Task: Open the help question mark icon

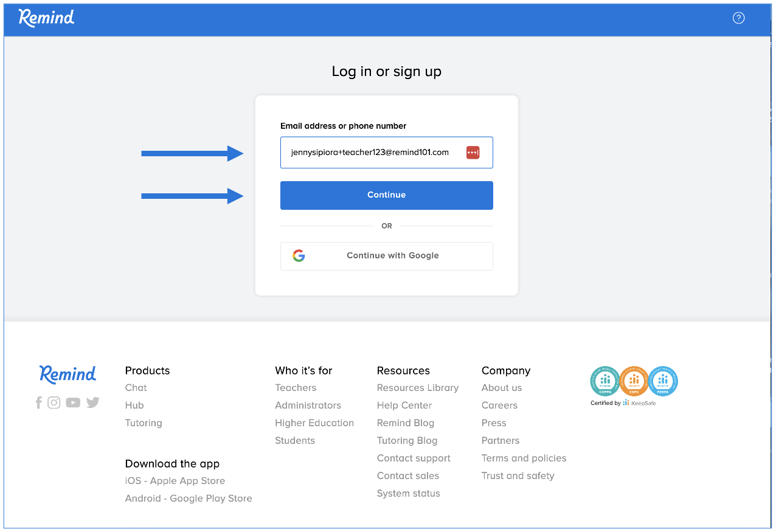Action: click(x=738, y=18)
